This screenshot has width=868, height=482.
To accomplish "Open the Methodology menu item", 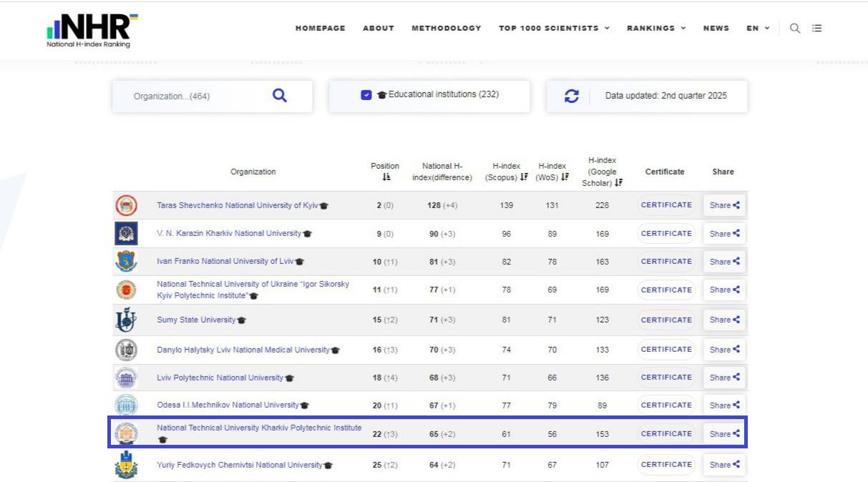I will coord(447,29).
